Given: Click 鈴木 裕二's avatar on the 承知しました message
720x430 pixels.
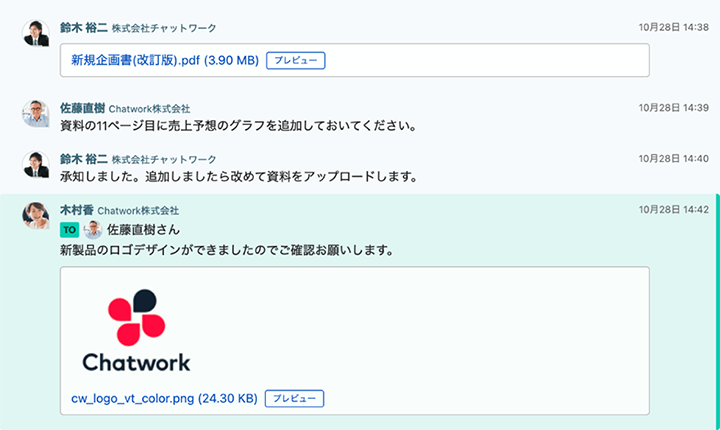Looking at the screenshot, I should tap(35, 164).
